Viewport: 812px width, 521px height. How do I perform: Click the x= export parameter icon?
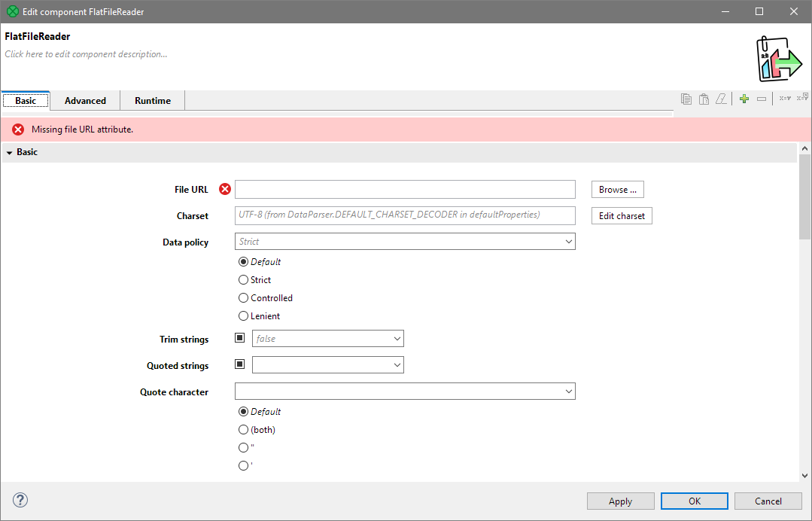point(802,97)
